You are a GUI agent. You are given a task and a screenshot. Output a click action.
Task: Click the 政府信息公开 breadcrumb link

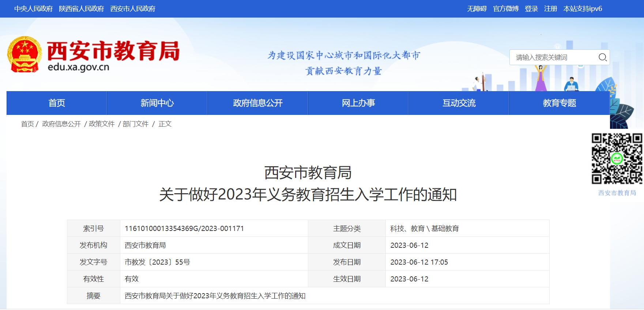tap(61, 124)
